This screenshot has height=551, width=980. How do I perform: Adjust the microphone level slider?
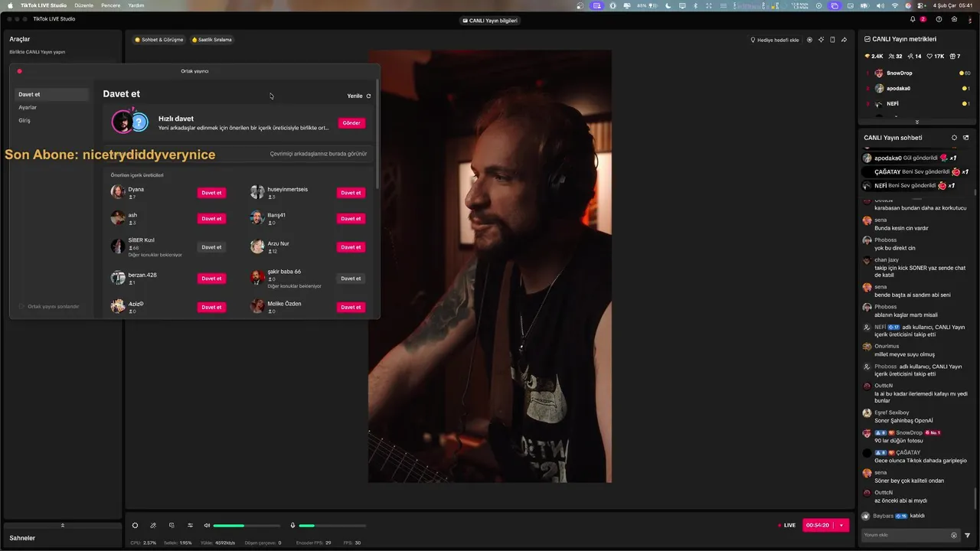click(332, 526)
